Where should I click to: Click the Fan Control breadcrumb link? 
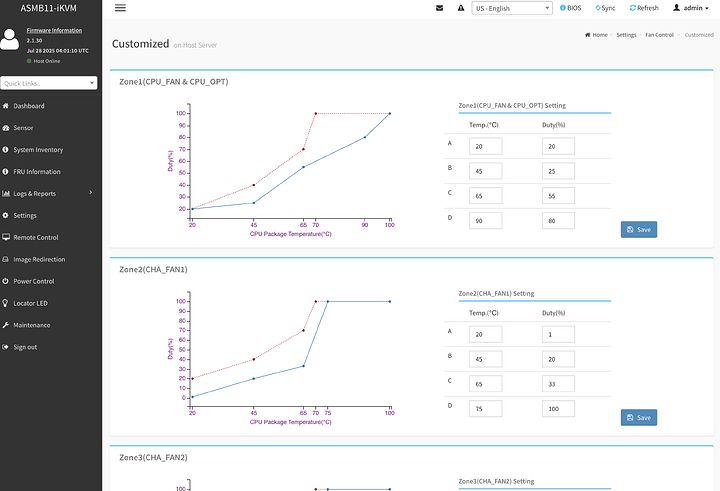pyautogui.click(x=660, y=35)
